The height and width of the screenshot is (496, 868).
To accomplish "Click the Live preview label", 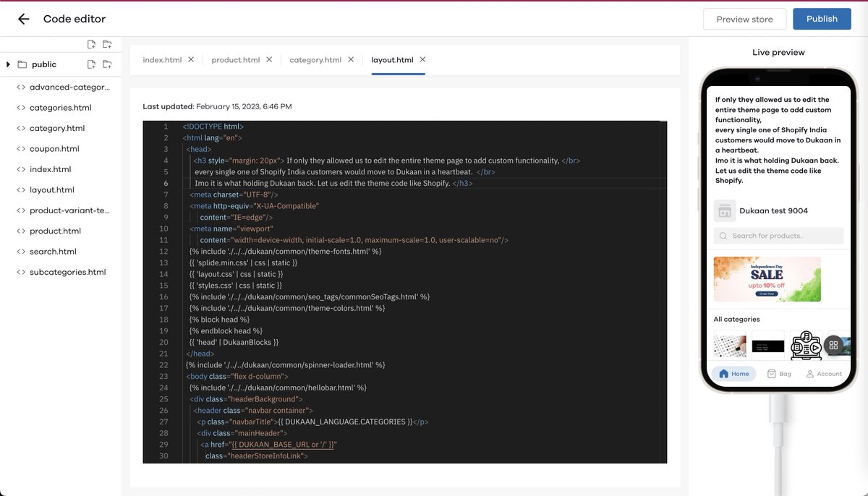I will [778, 52].
